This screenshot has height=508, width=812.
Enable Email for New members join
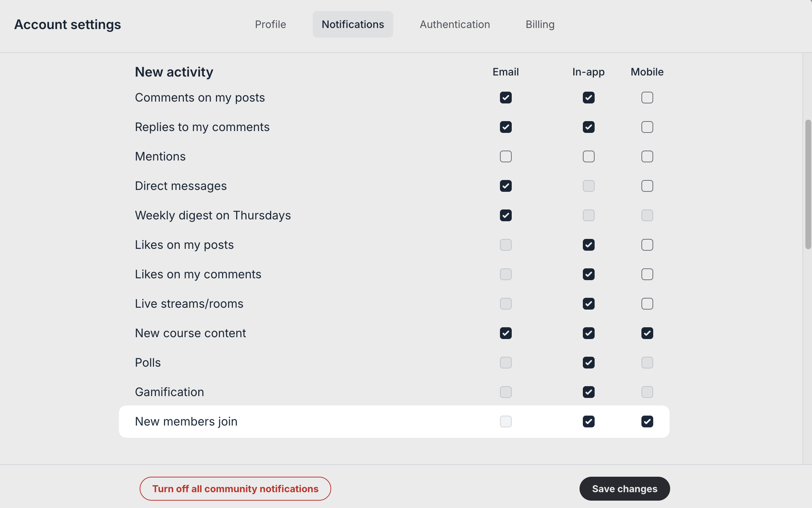505,421
